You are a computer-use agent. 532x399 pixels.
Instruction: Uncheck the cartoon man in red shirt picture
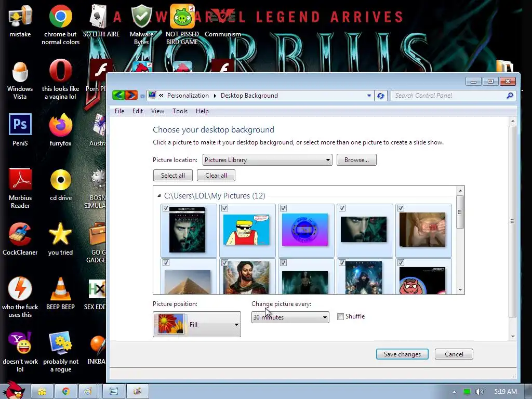point(224,208)
